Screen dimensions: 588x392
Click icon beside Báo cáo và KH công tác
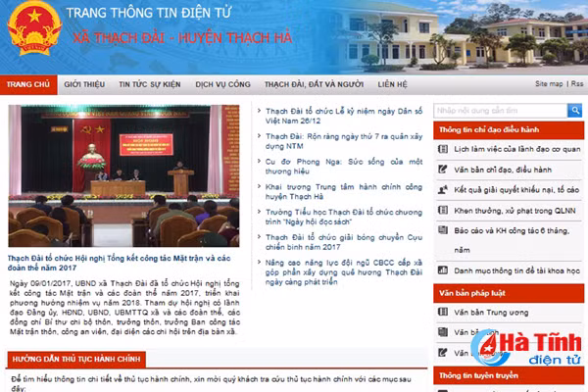coord(443,230)
